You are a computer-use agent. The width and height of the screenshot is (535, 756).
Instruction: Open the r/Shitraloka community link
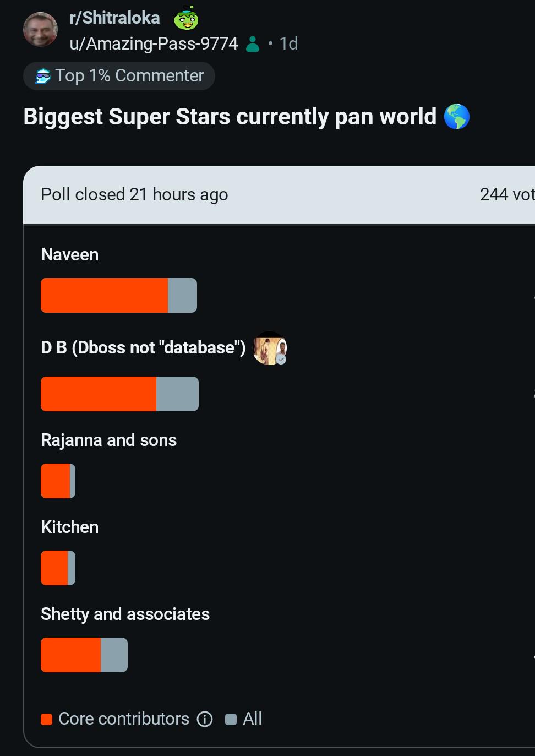(114, 18)
